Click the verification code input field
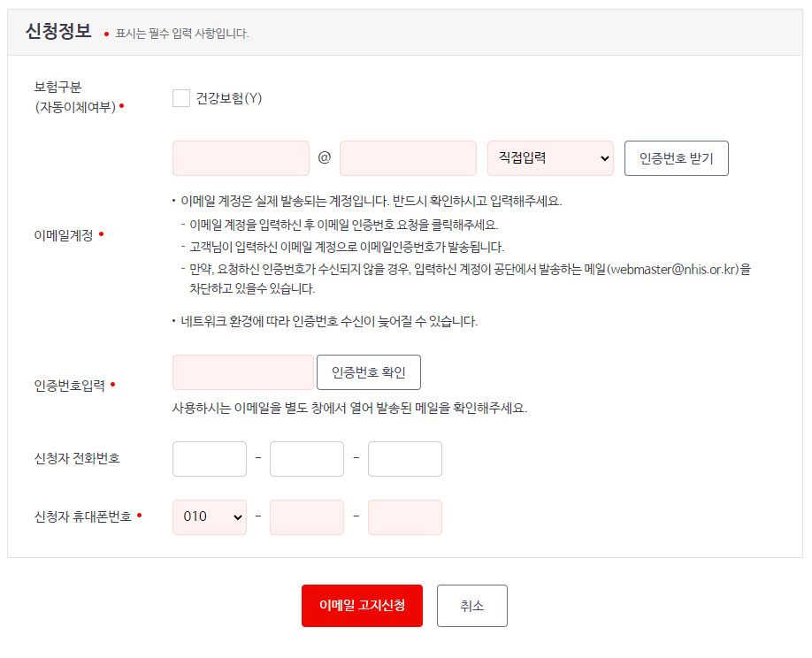The image size is (812, 658). tap(241, 371)
